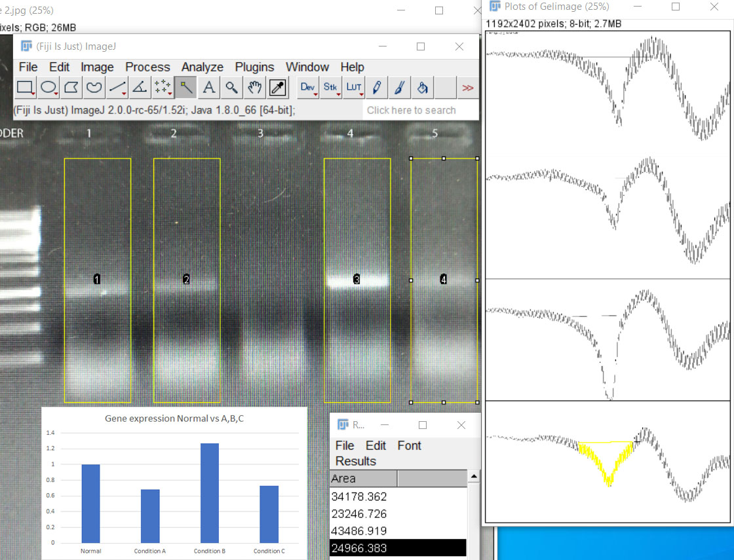The height and width of the screenshot is (560, 734).
Task: Open the Help menu
Action: coord(352,67)
